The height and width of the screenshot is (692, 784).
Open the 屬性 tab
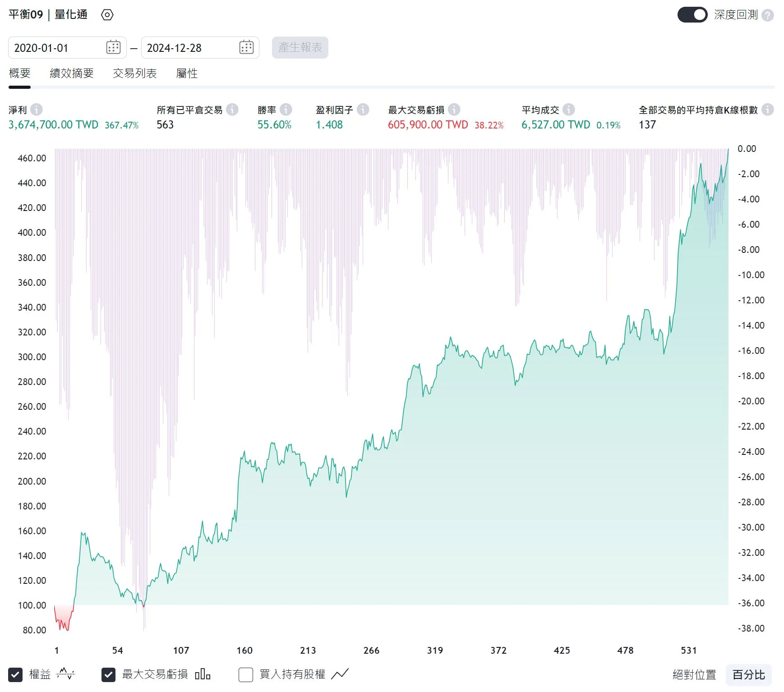(x=187, y=73)
